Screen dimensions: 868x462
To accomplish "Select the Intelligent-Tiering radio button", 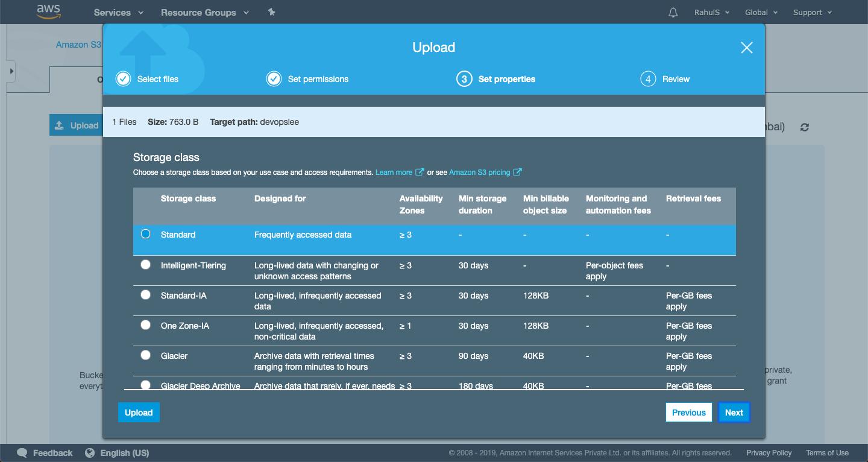I will click(145, 265).
